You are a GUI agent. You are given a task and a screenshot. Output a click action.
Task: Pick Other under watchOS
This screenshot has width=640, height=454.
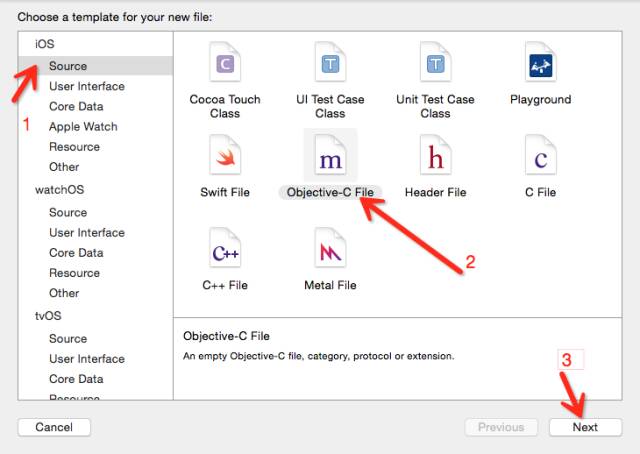click(x=64, y=293)
